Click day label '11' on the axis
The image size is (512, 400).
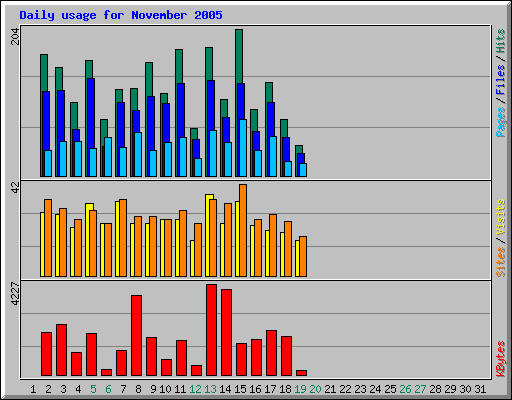[x=180, y=389]
